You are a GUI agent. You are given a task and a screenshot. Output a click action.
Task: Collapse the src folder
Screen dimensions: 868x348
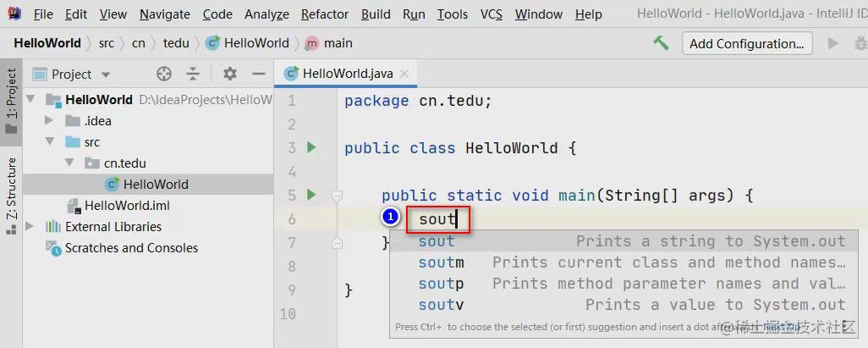click(x=50, y=142)
